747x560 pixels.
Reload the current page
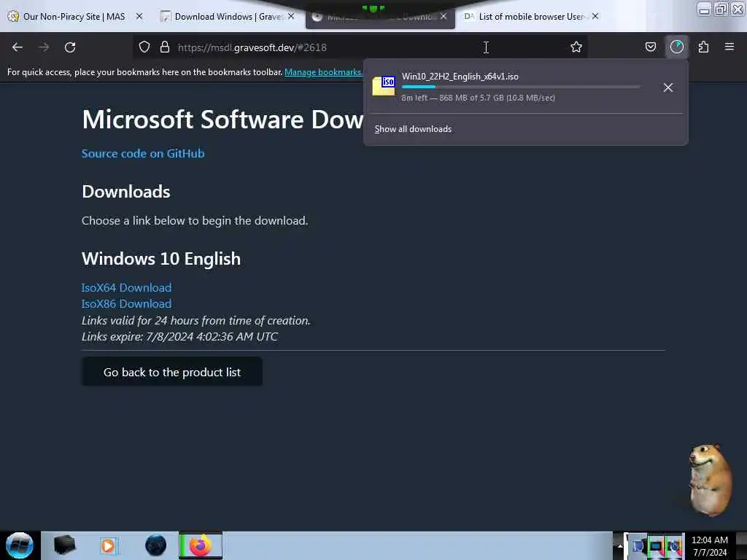[70, 47]
